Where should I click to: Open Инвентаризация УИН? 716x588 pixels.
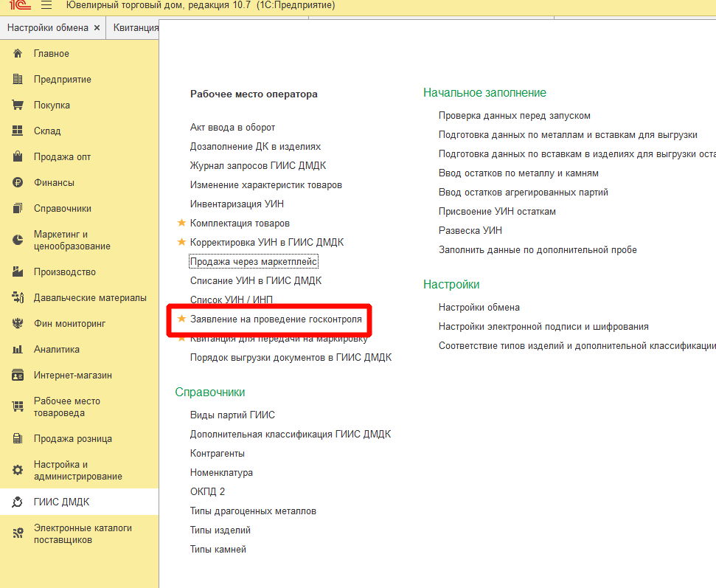237,204
